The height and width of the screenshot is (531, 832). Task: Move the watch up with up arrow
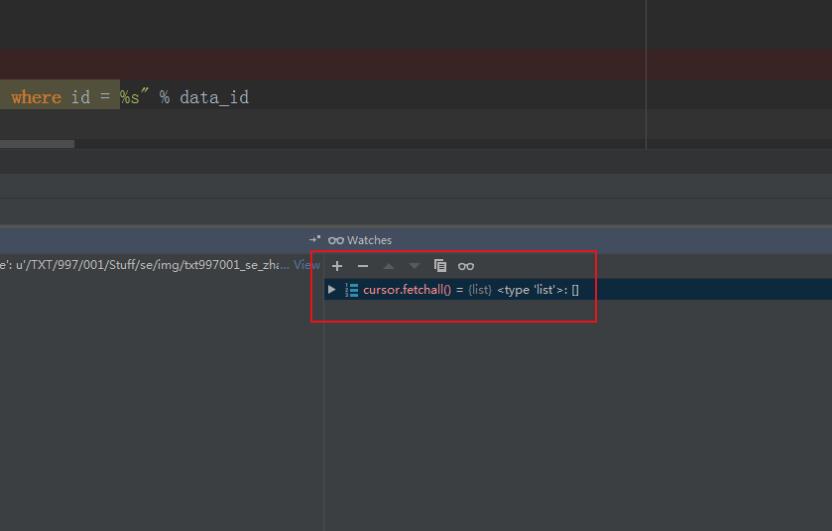click(389, 266)
